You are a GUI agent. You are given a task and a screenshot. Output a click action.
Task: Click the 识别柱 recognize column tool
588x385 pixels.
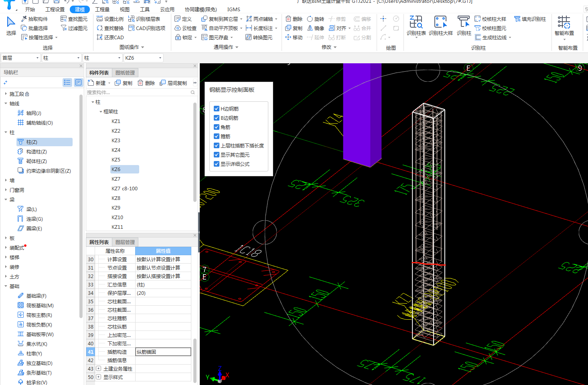[464, 26]
